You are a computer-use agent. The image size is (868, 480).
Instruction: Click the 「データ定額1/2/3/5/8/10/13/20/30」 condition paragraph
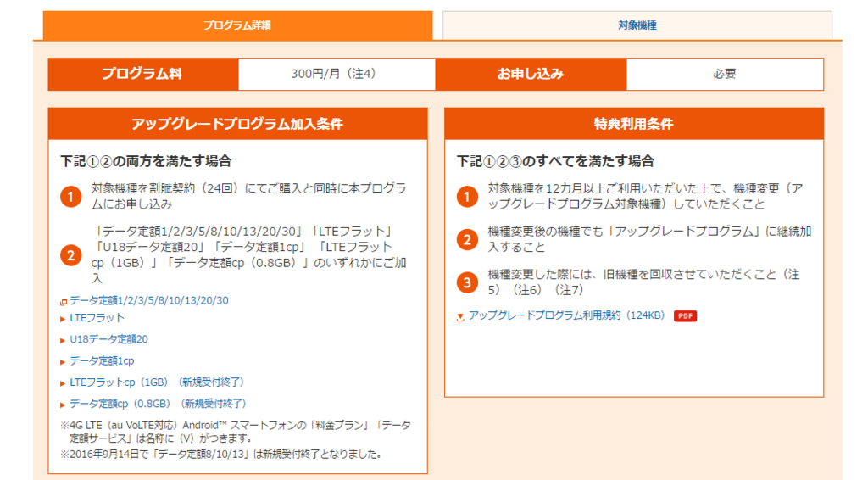(x=248, y=254)
